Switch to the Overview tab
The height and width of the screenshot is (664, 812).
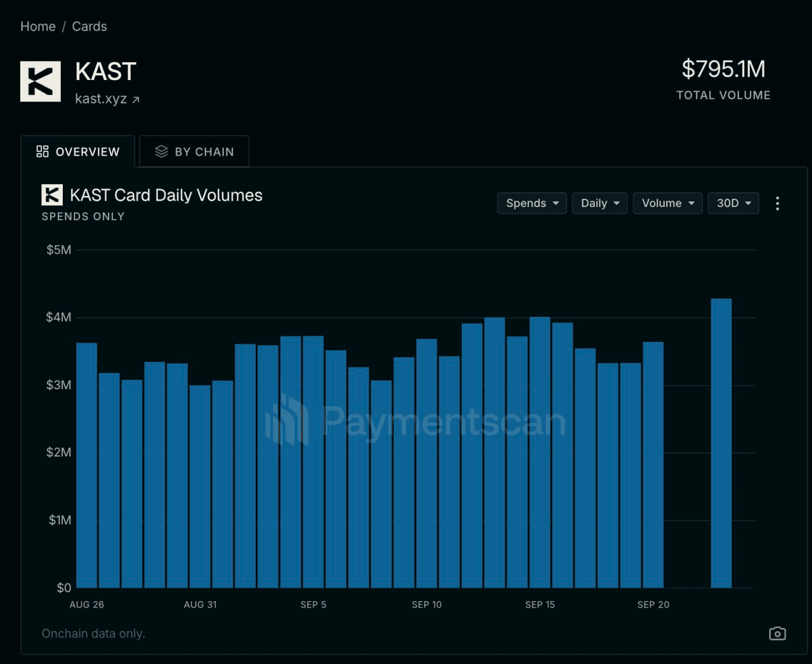point(77,152)
